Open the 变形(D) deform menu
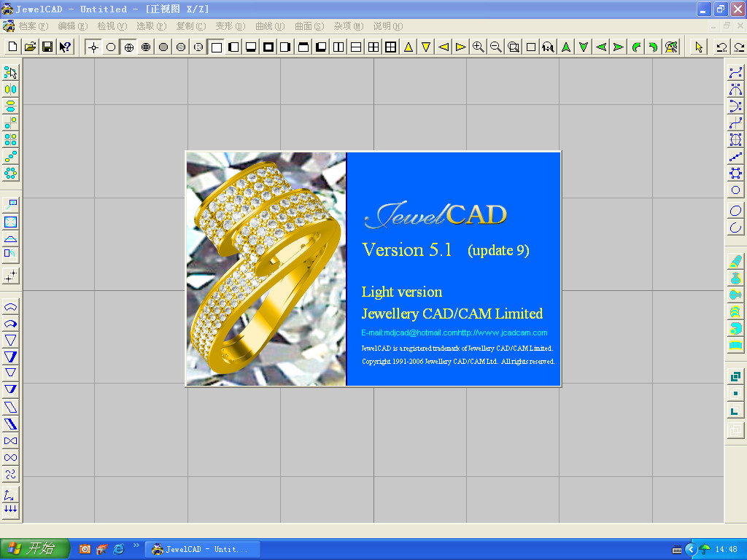Image resolution: width=747 pixels, height=560 pixels. (231, 26)
